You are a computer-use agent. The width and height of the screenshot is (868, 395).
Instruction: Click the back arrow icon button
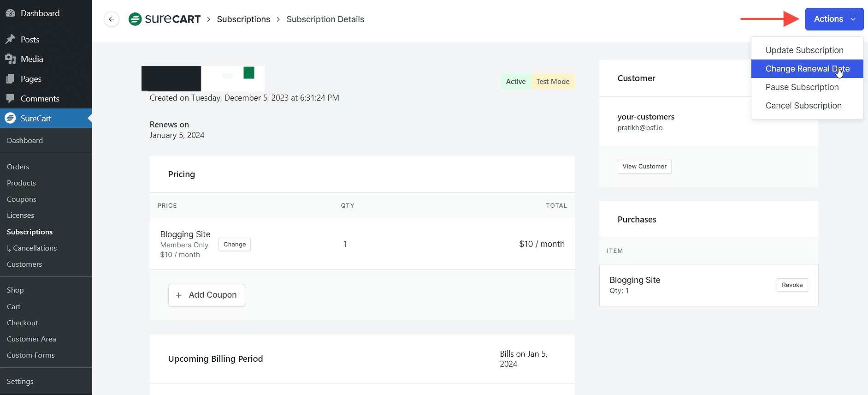[x=111, y=19]
